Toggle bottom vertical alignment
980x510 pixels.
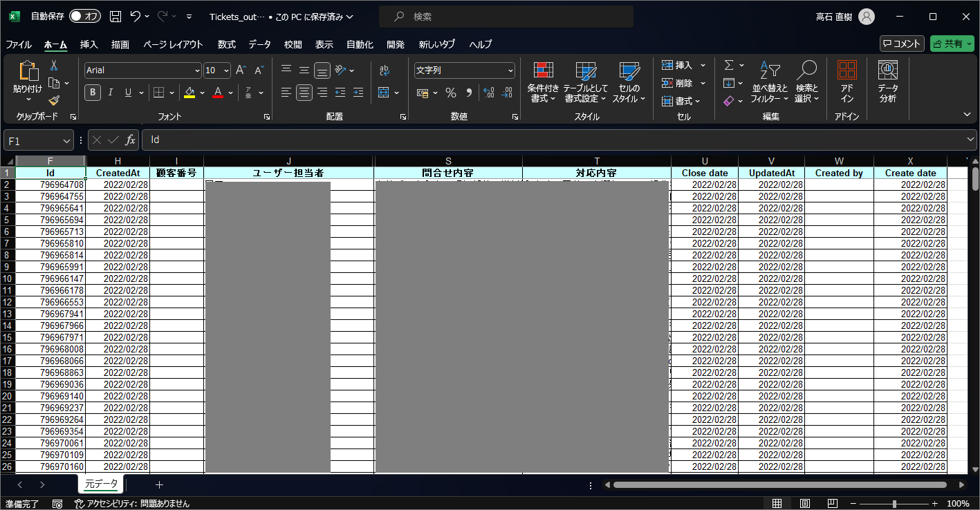(322, 70)
